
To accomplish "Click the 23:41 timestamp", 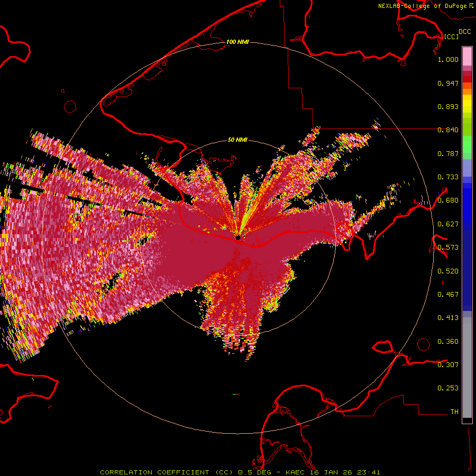I will click(x=368, y=472).
